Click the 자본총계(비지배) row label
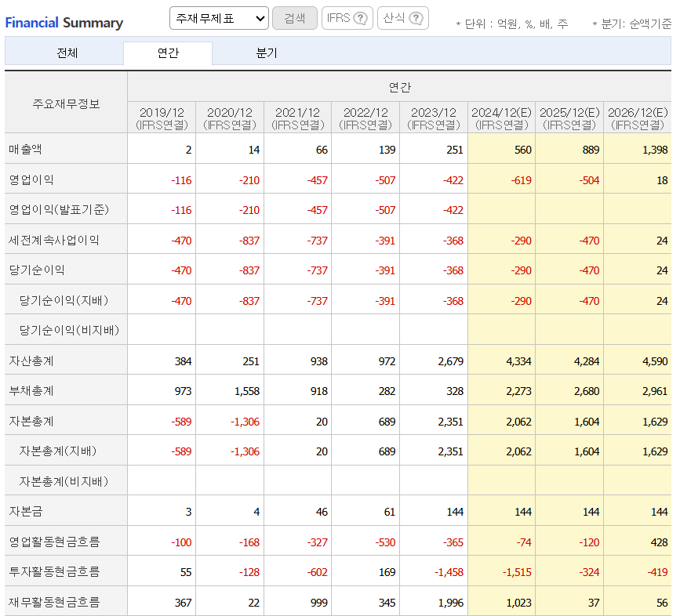The image size is (680, 616). pos(64,481)
